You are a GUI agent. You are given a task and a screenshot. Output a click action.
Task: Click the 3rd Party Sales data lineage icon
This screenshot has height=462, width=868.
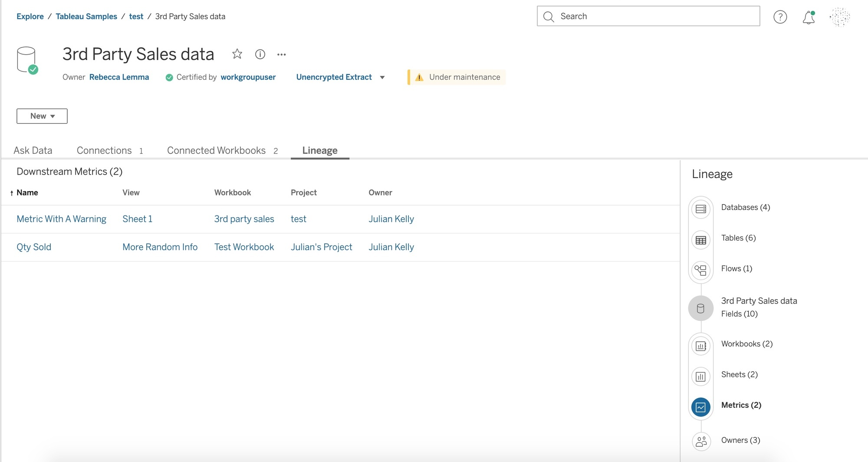click(701, 308)
